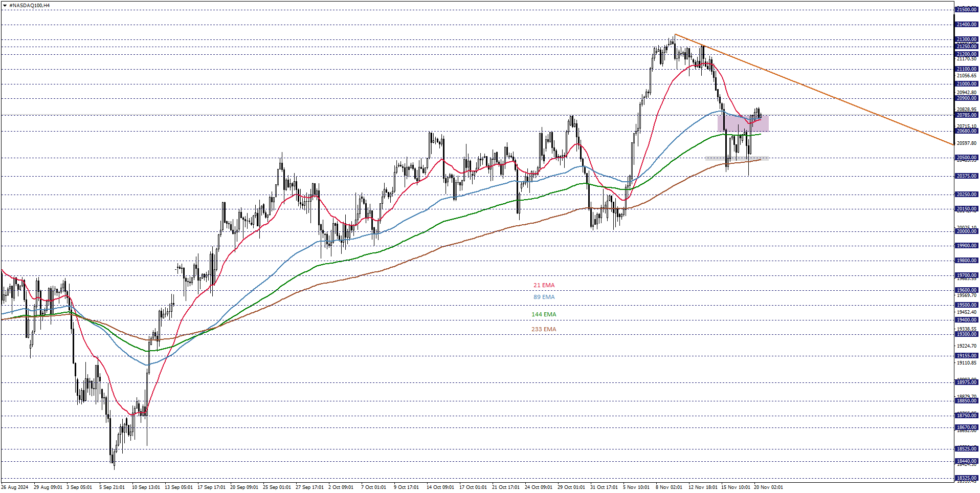
Task: Click the 20597.80 price scale value
Action: click(x=967, y=143)
